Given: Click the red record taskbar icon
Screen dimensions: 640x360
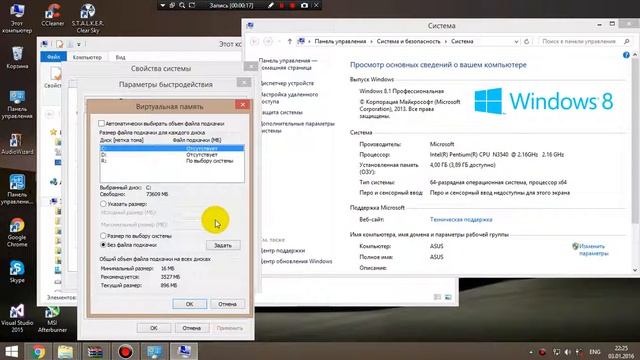Looking at the screenshot, I should 125,351.
